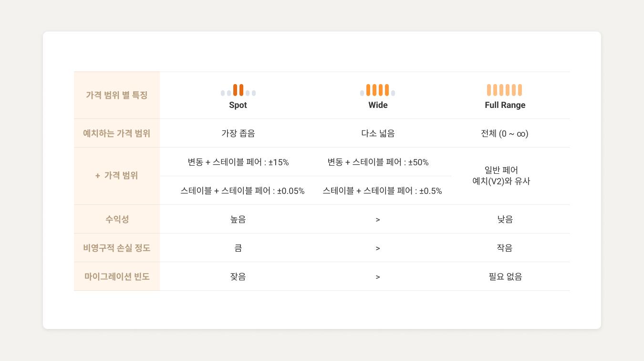
Task: Click the greater-than sign in 수익성 row
Action: pos(378,220)
